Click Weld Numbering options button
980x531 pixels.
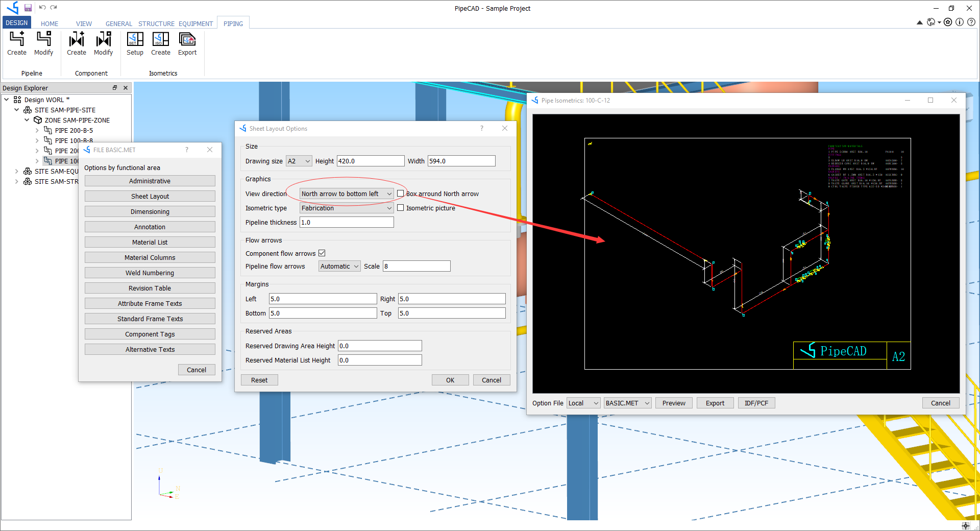tap(150, 273)
